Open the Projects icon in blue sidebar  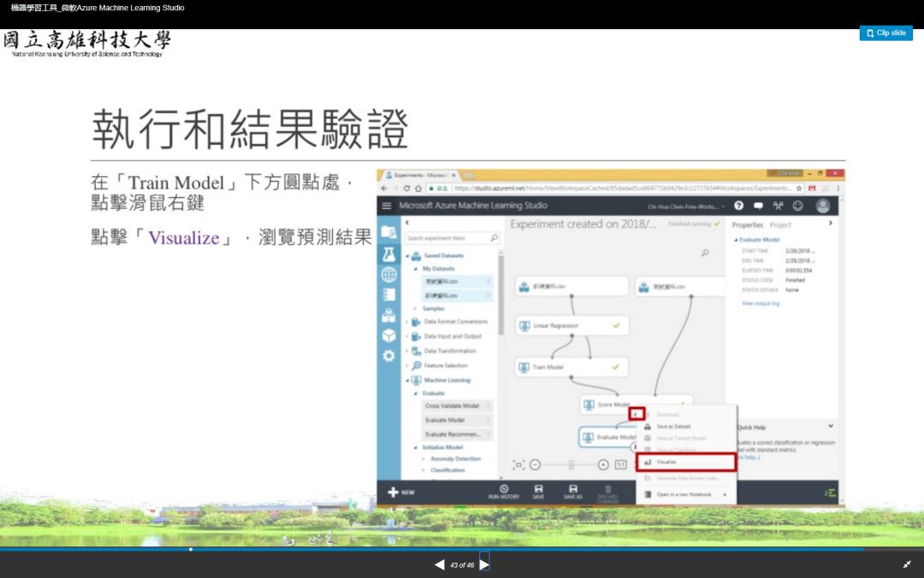(388, 232)
